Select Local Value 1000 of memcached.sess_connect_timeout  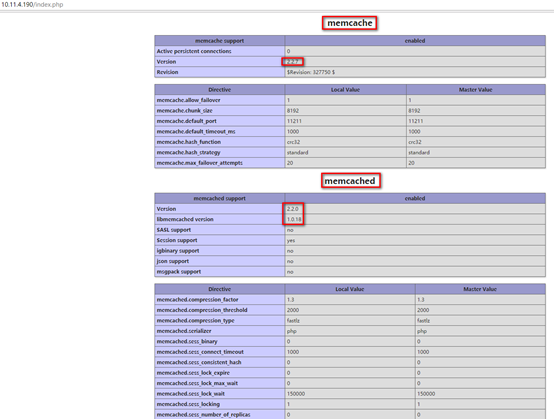pos(293,352)
